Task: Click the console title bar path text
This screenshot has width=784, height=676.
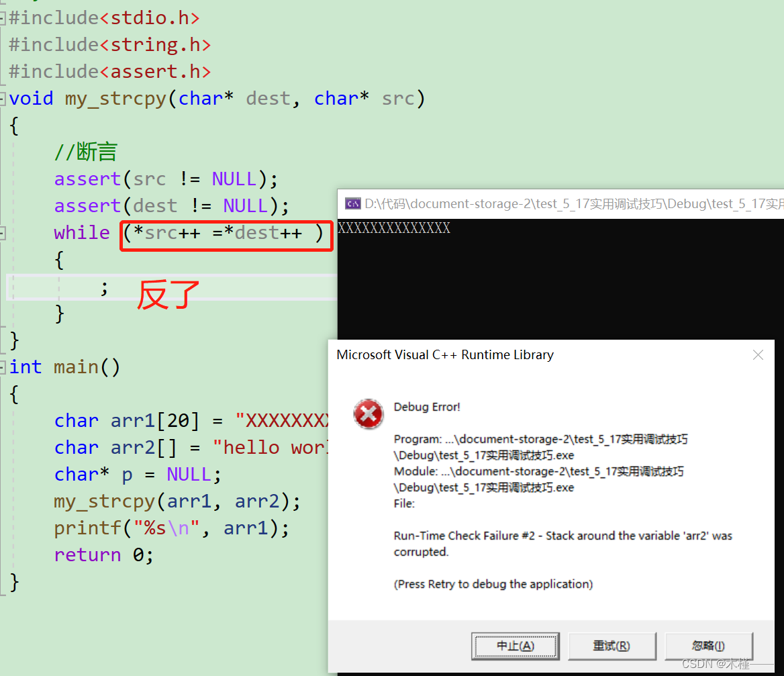Action: [x=574, y=204]
